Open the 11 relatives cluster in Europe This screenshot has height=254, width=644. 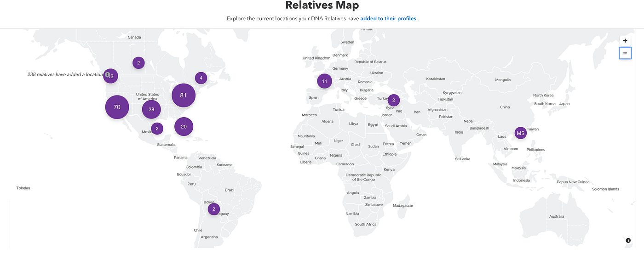324,81
